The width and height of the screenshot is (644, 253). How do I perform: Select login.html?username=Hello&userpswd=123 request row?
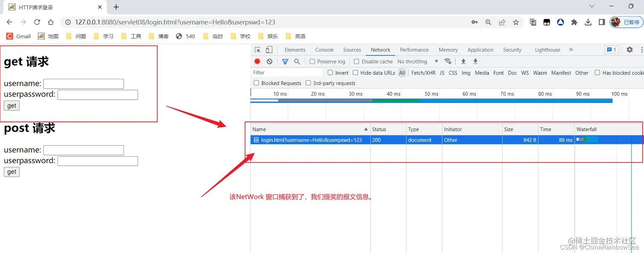(x=447, y=140)
